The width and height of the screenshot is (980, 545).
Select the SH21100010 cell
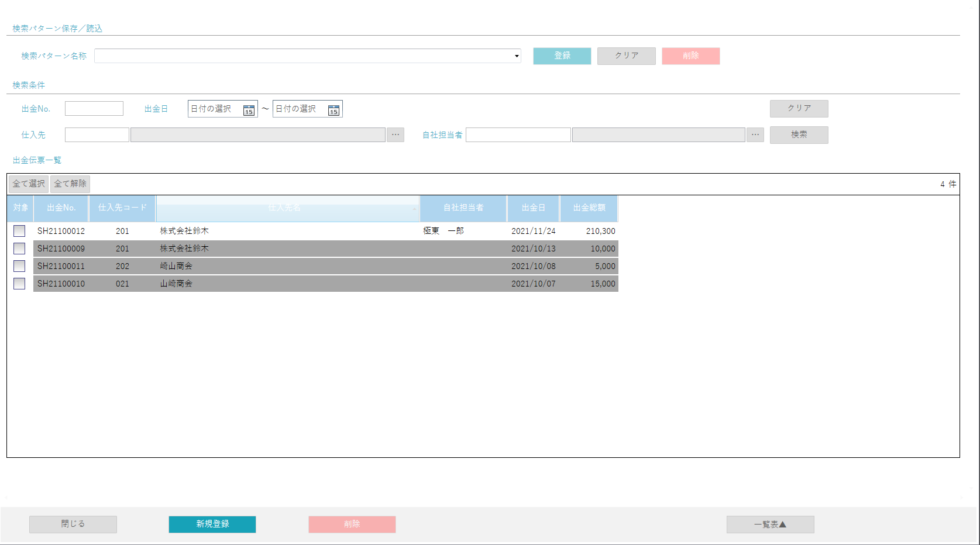pyautogui.click(x=61, y=284)
